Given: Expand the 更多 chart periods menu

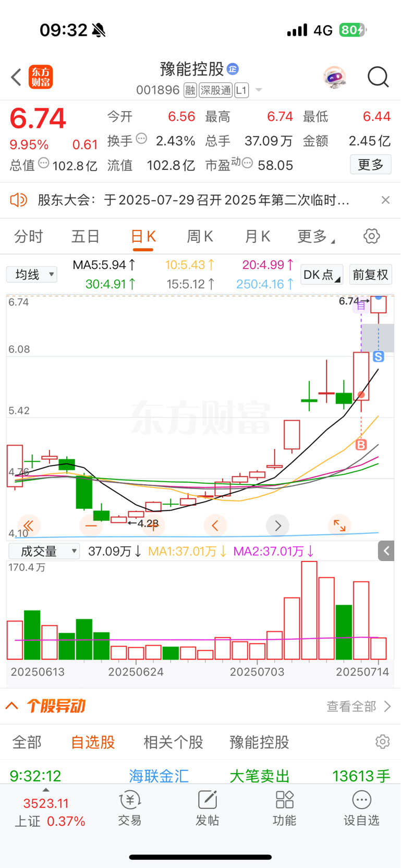Looking at the screenshot, I should [316, 237].
